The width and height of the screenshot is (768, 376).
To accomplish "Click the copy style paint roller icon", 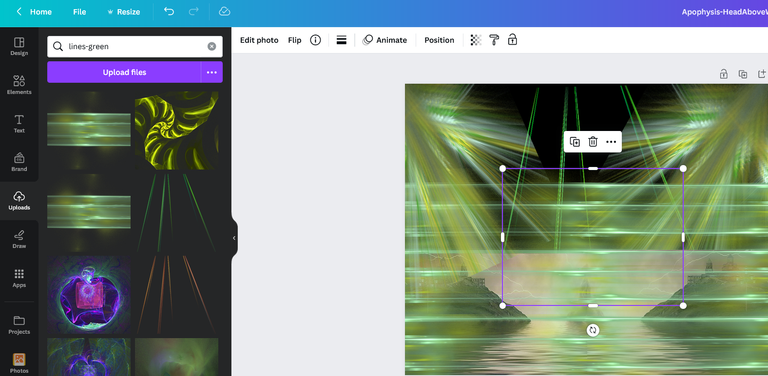I will click(494, 40).
